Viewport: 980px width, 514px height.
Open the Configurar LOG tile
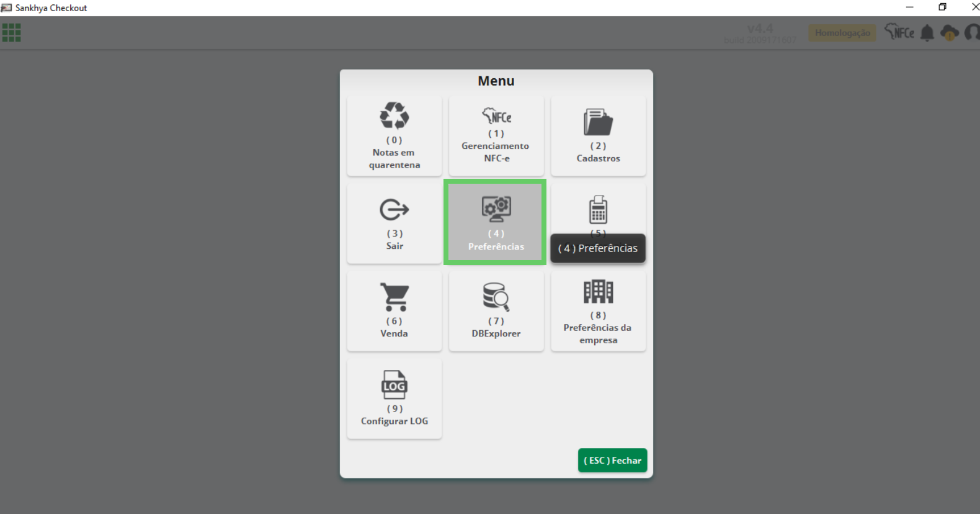tap(394, 399)
